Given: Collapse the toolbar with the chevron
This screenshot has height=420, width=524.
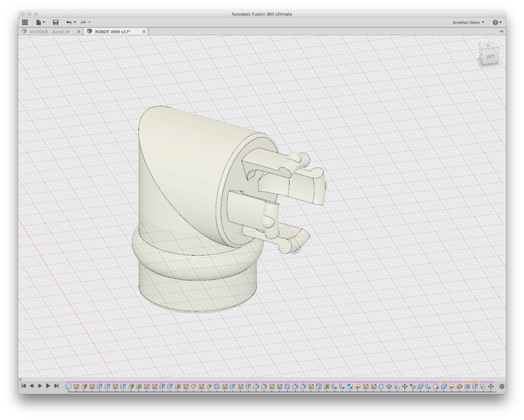Looking at the screenshot, I should click(x=501, y=31).
